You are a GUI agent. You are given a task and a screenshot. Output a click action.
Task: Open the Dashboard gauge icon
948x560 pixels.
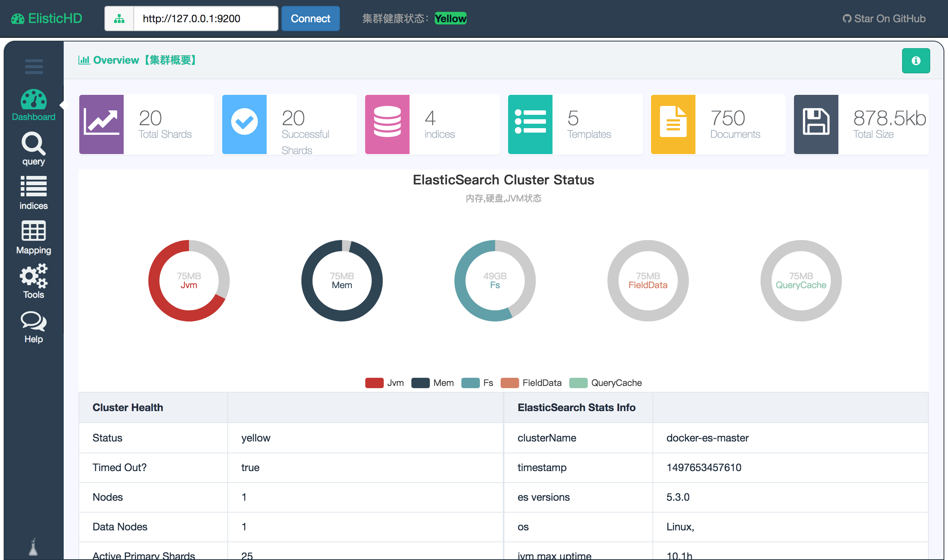[34, 99]
